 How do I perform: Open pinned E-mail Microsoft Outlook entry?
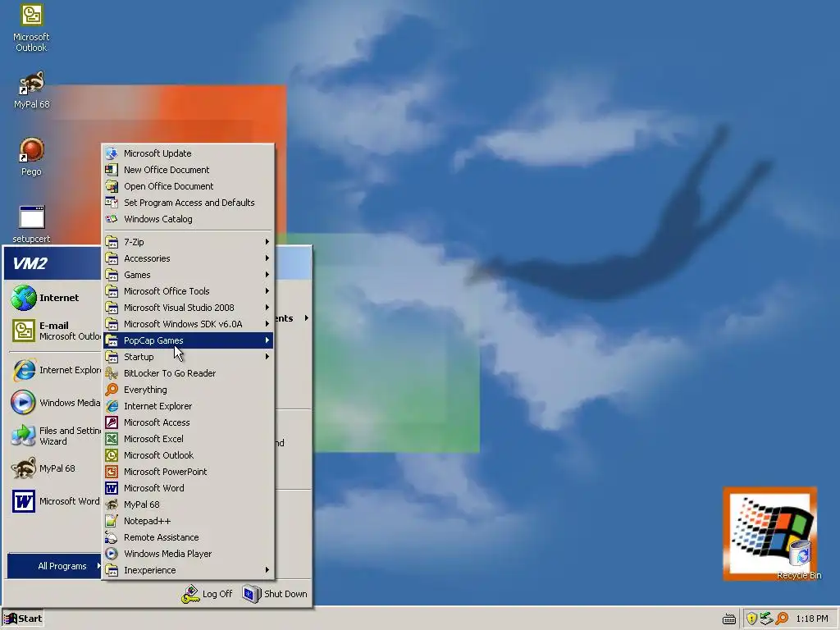(55, 331)
